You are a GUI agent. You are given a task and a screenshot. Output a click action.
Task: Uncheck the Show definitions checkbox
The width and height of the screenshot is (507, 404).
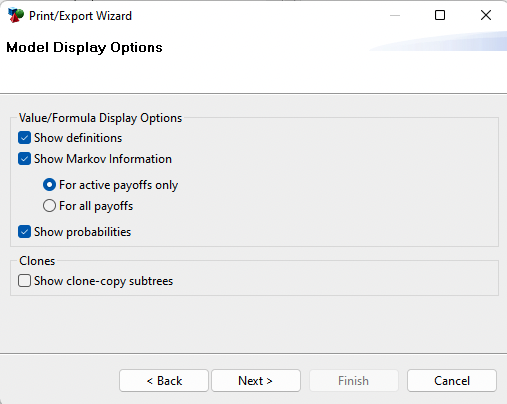(x=25, y=138)
